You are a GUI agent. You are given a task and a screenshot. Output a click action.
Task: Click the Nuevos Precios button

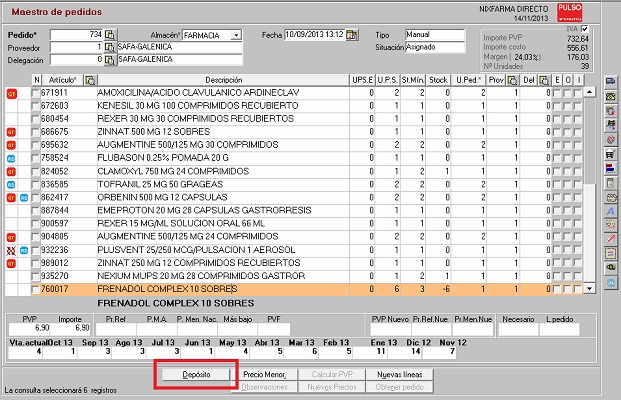[x=332, y=387]
